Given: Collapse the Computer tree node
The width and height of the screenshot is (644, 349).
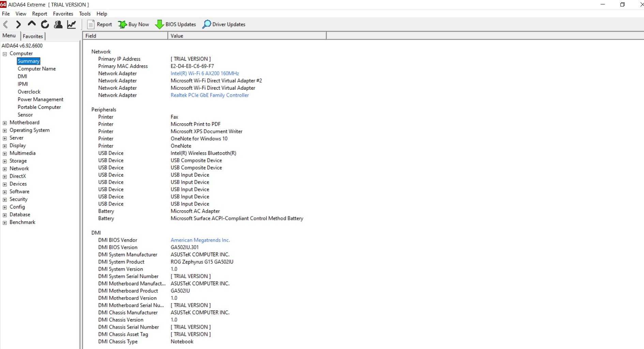Looking at the screenshot, I should [x=5, y=54].
